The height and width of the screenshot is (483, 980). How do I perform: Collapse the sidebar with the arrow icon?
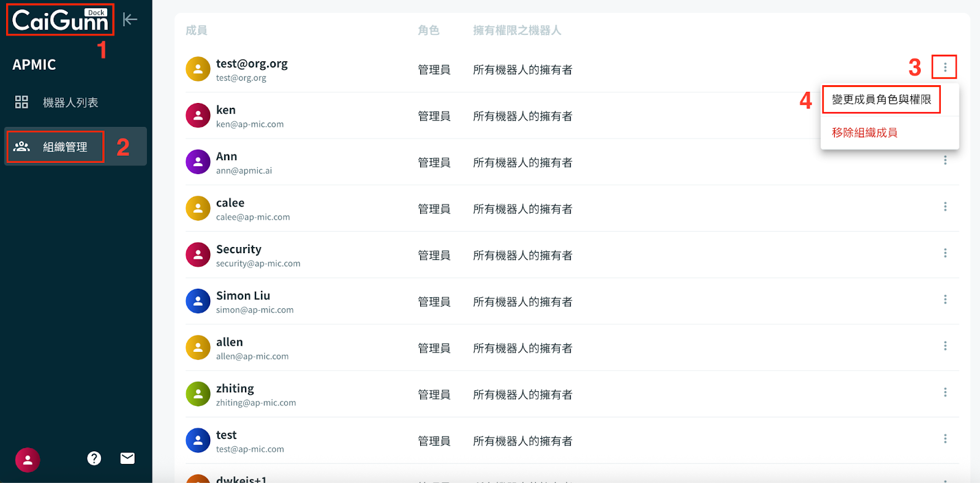130,20
